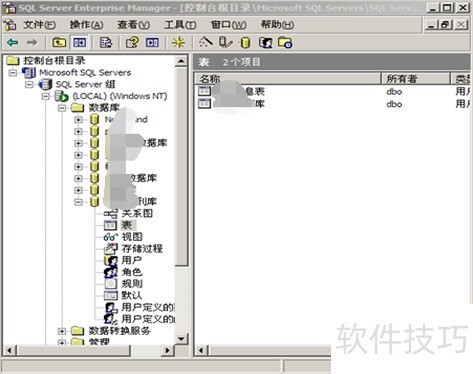Click the dbo owner in first row
The image size is (473, 374).
[x=394, y=92]
